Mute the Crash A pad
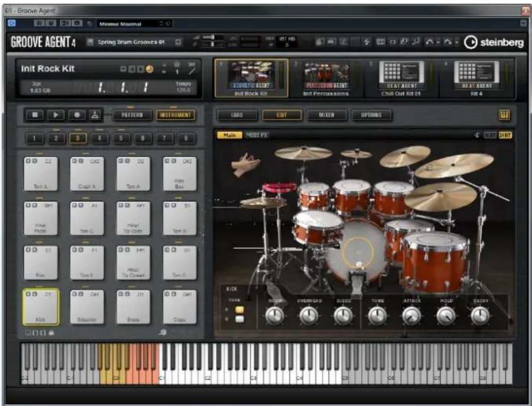Screen dimensions: 532x406 [x=74, y=161]
